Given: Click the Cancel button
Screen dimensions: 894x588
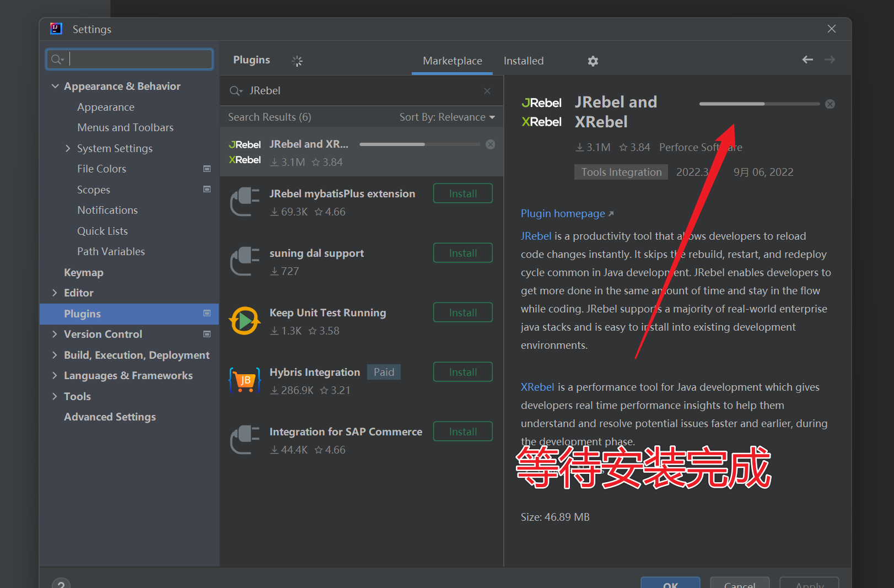Looking at the screenshot, I should click(740, 584).
